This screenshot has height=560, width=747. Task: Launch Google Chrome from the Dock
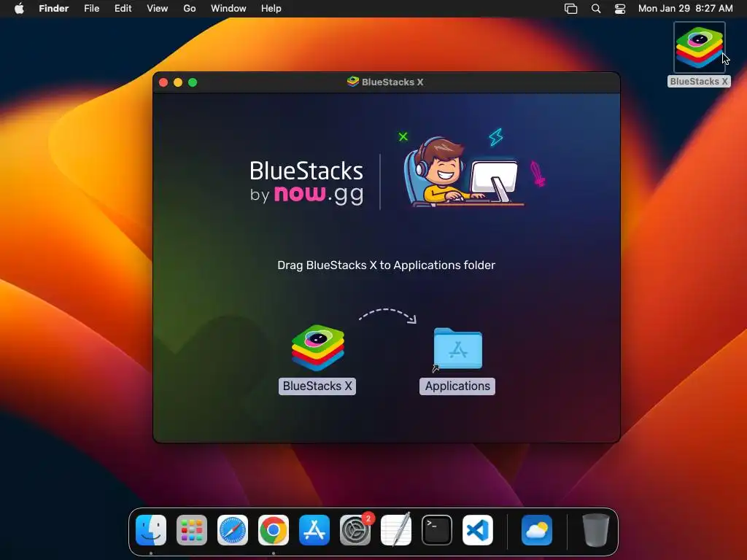coord(274,530)
